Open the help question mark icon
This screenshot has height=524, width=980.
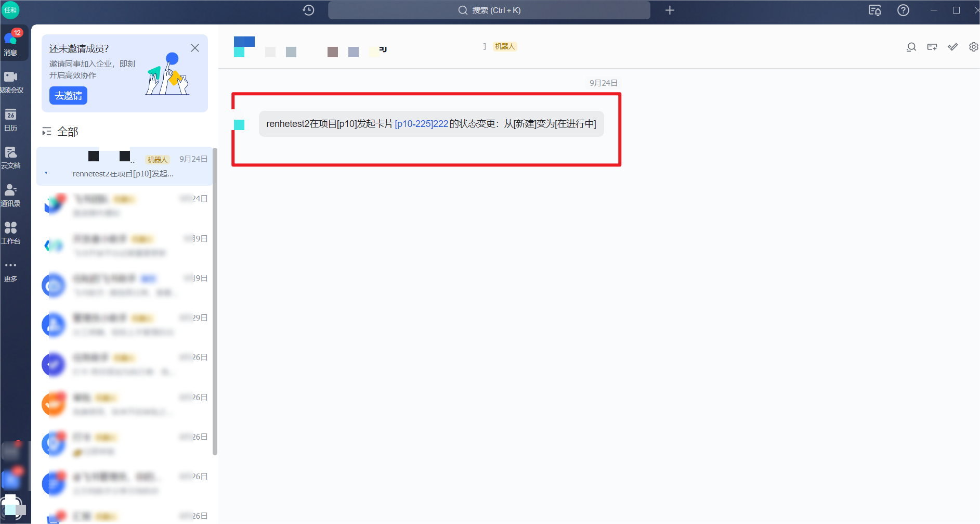click(903, 10)
